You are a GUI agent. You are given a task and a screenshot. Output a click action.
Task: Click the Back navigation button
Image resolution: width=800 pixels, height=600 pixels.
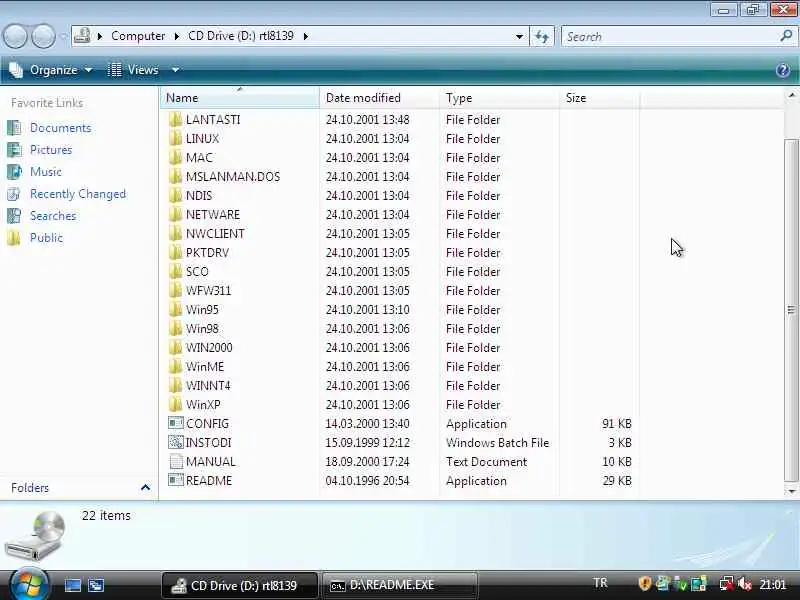(15, 36)
